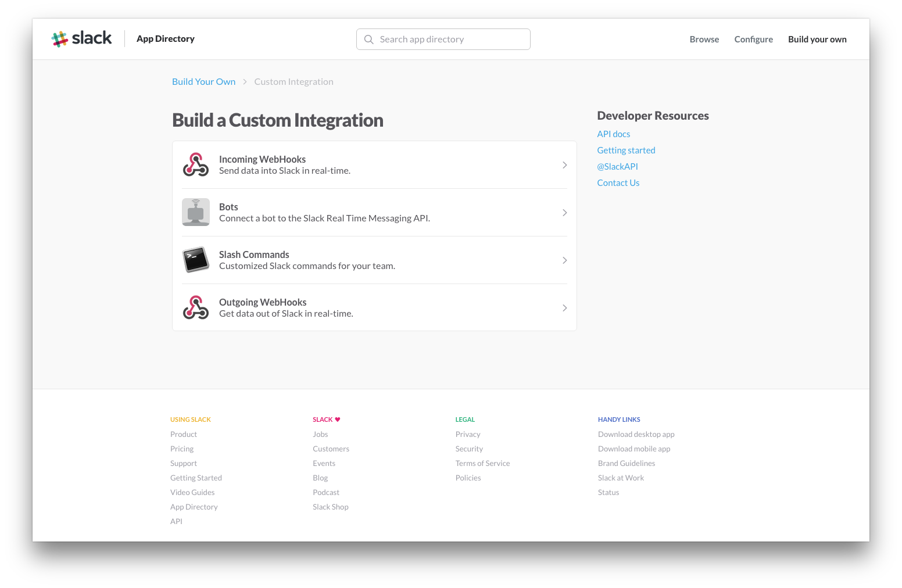Expand Incoming WebHooks via its chevron

coord(564,165)
